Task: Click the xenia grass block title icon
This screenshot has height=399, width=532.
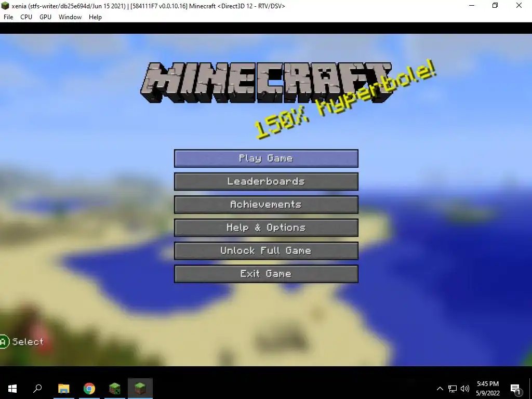Action: click(x=5, y=6)
